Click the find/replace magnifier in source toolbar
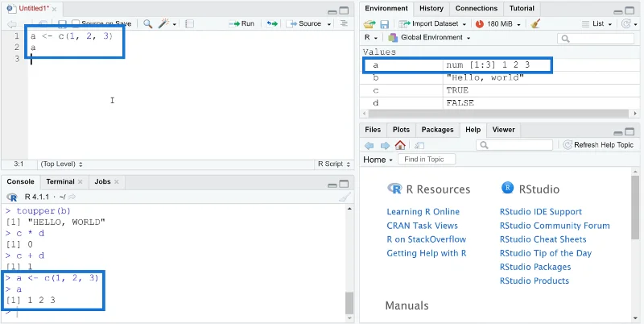Image resolution: width=644 pixels, height=324 pixels. [x=147, y=24]
